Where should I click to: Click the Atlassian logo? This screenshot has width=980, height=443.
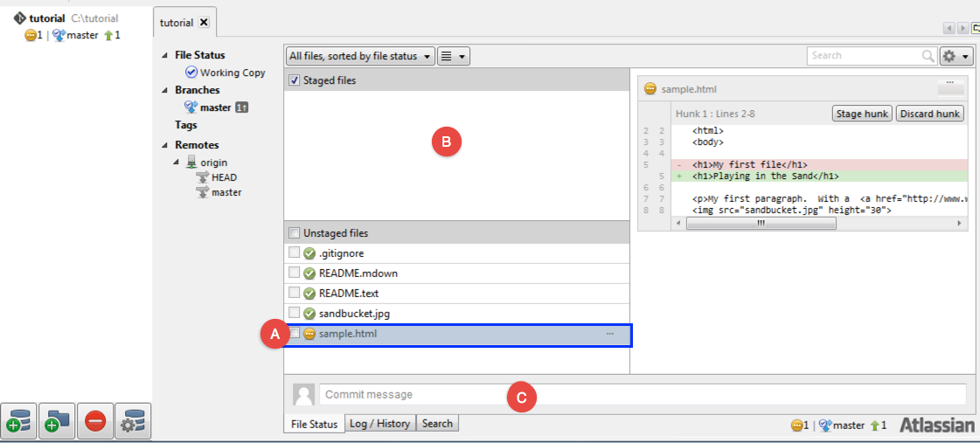point(937,426)
